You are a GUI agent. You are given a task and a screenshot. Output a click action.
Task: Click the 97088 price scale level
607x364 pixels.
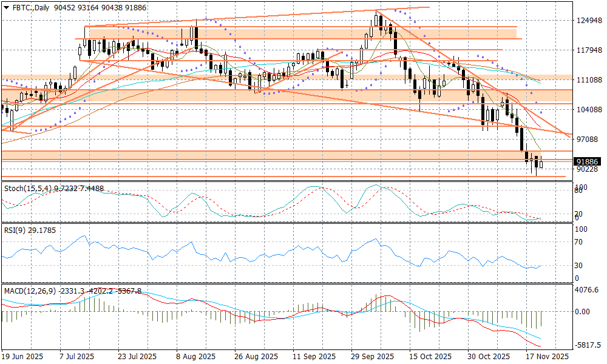point(588,140)
